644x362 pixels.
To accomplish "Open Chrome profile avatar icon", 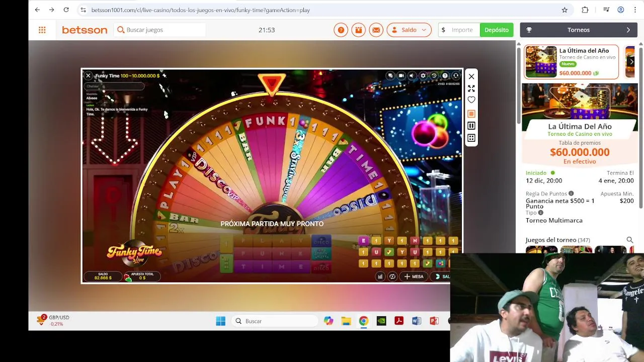I will [x=621, y=10].
